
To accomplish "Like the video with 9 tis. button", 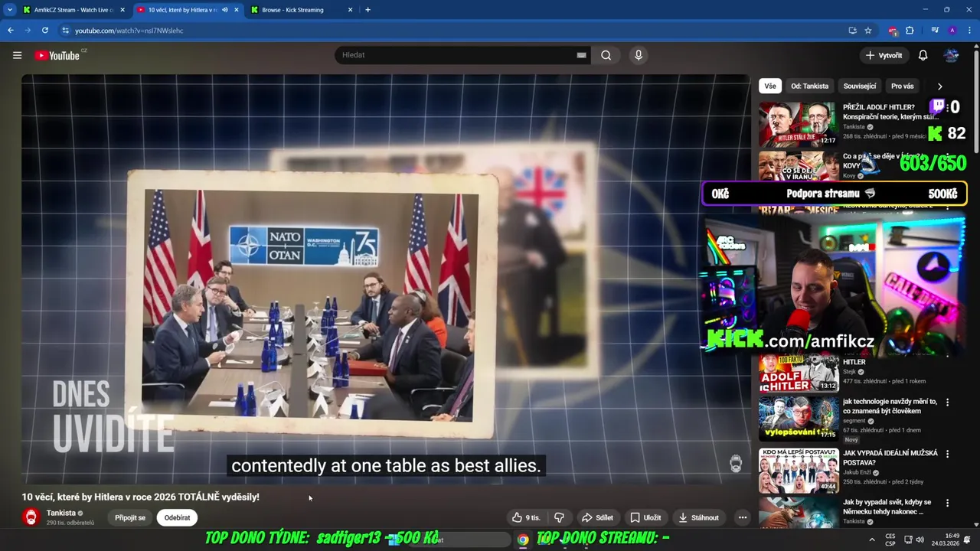I will (x=526, y=517).
